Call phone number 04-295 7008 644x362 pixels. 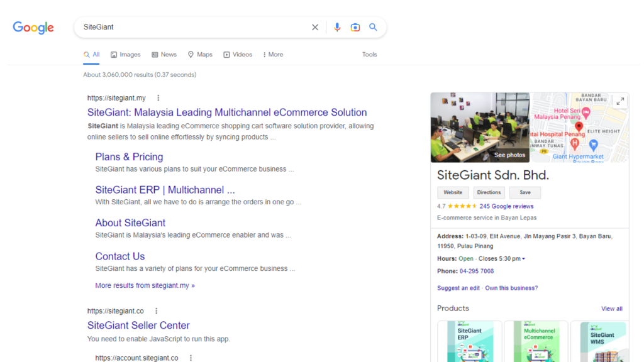click(x=477, y=271)
